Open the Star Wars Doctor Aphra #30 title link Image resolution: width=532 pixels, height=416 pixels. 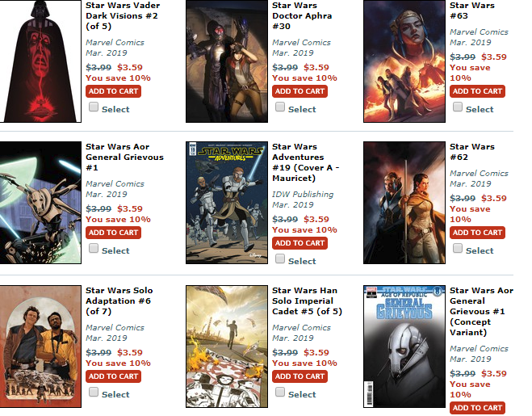pyautogui.click(x=302, y=15)
